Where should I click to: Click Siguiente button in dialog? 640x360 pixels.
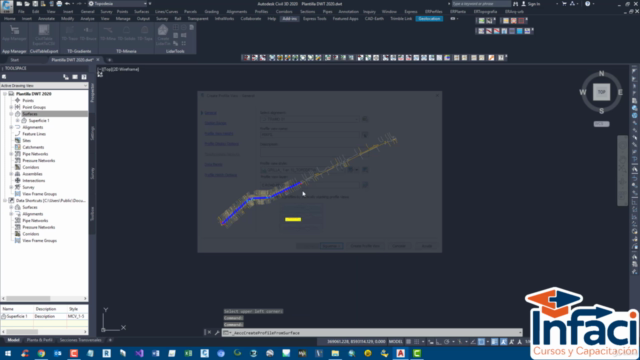[331, 246]
